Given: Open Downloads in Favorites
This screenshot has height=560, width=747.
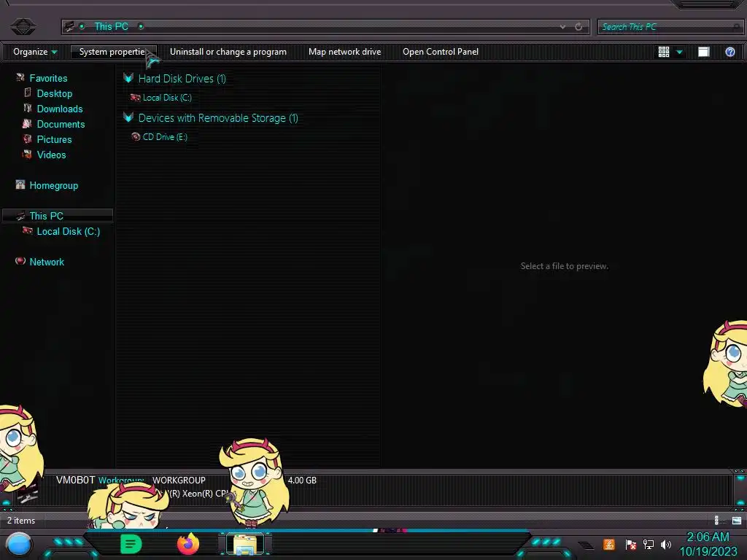Looking at the screenshot, I should pyautogui.click(x=60, y=109).
